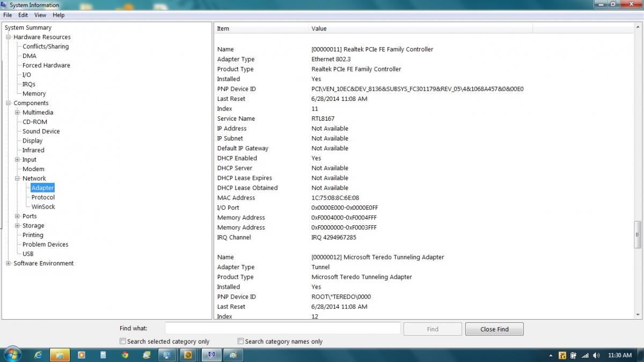This screenshot has height=362, width=644.
Task: Click the Find button
Action: [433, 329]
